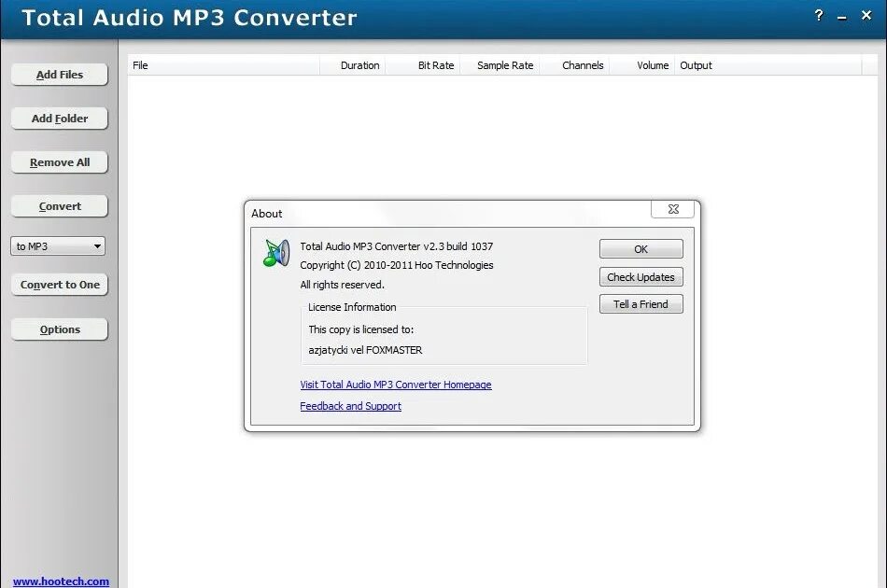Click 'Copyright (C) 2010-2011 Hoo Technologies' text
887x588 pixels.
[x=397, y=265]
